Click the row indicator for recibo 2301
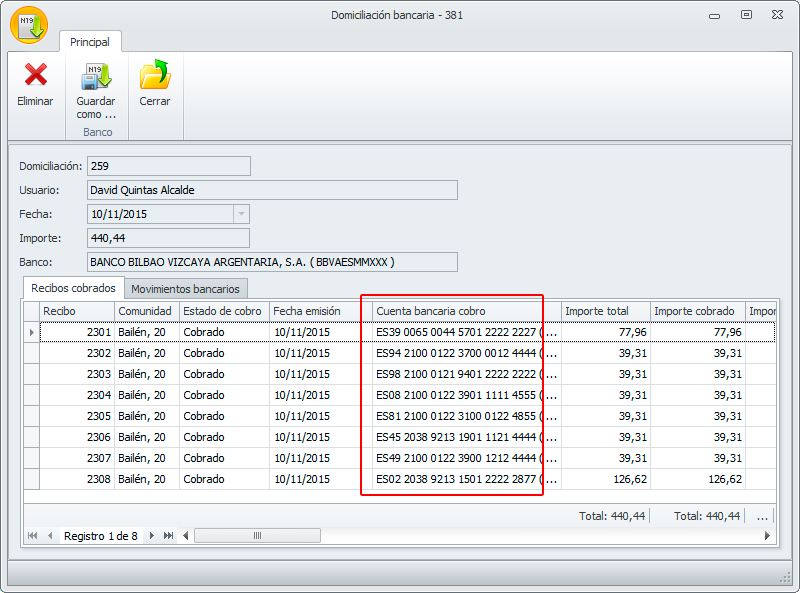This screenshot has height=593, width=800. pos(31,332)
